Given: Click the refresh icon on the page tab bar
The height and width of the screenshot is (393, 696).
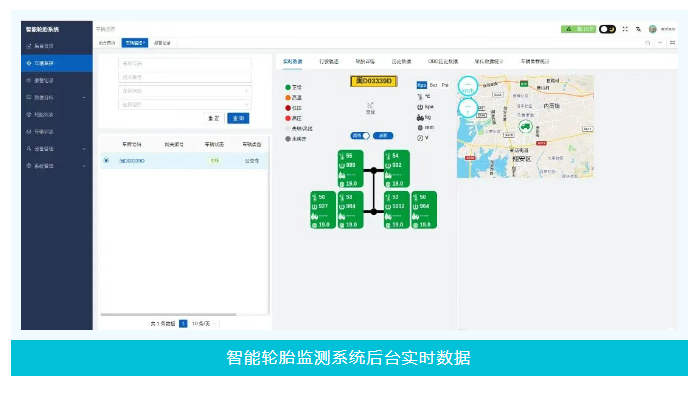Looking at the screenshot, I should click(648, 43).
